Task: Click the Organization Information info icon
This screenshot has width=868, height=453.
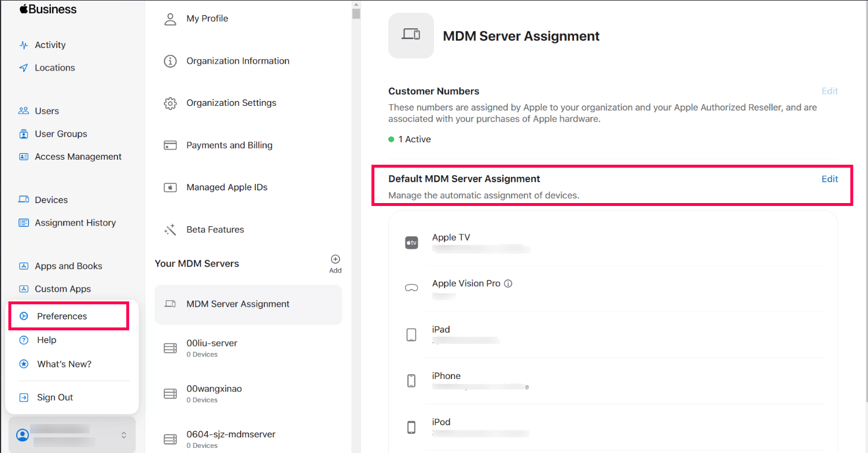Action: tap(170, 61)
